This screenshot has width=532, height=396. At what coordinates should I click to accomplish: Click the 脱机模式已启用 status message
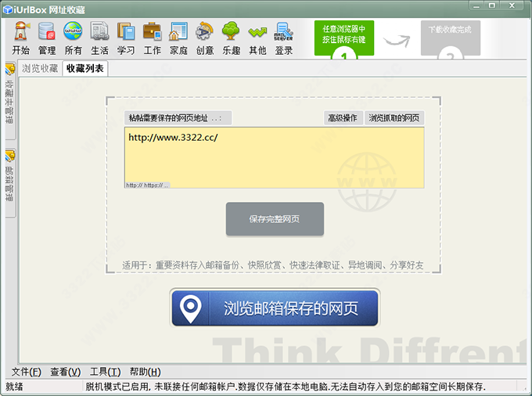[286, 387]
